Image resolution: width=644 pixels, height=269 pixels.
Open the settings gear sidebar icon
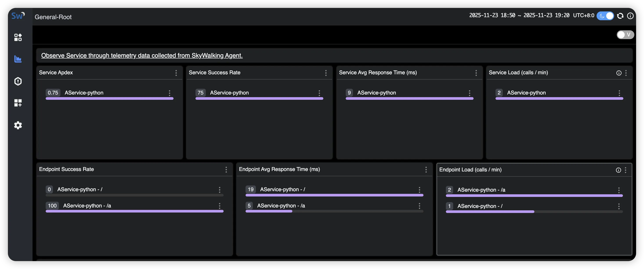click(x=18, y=125)
